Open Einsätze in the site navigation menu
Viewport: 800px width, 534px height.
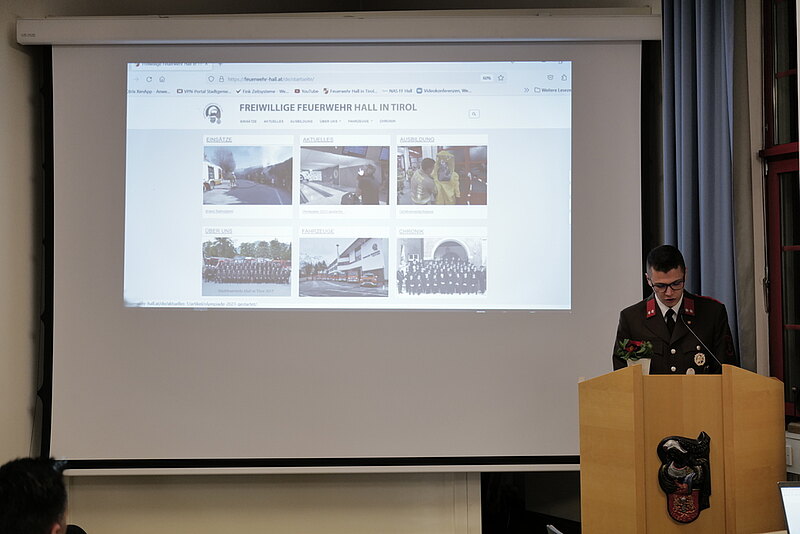(248, 121)
